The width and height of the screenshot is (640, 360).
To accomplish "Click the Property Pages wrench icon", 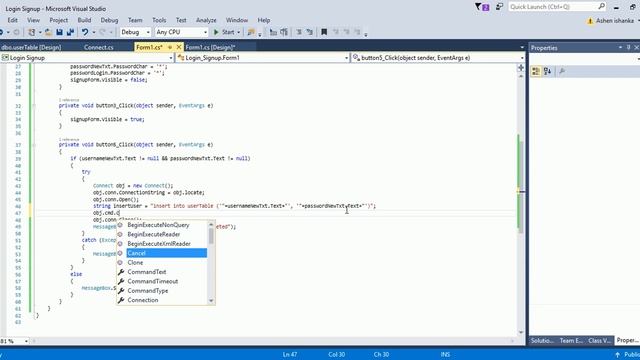I will [x=562, y=71].
